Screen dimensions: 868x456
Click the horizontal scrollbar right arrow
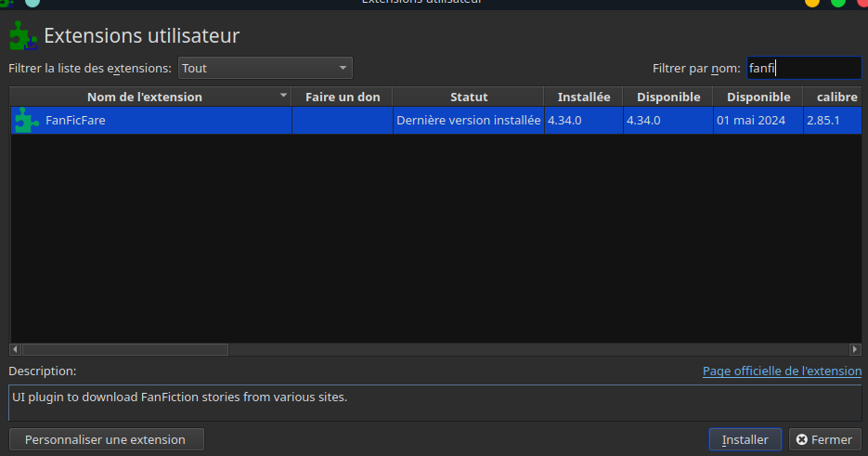[x=855, y=349]
